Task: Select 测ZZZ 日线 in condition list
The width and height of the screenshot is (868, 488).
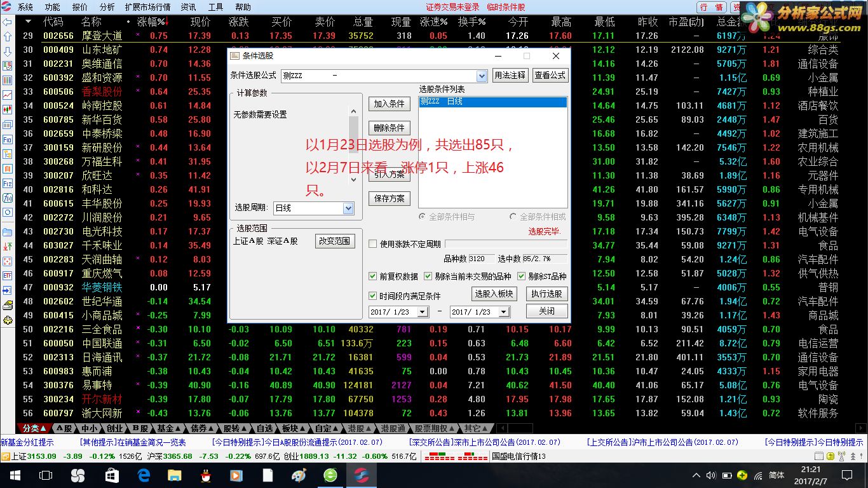Action: click(493, 102)
